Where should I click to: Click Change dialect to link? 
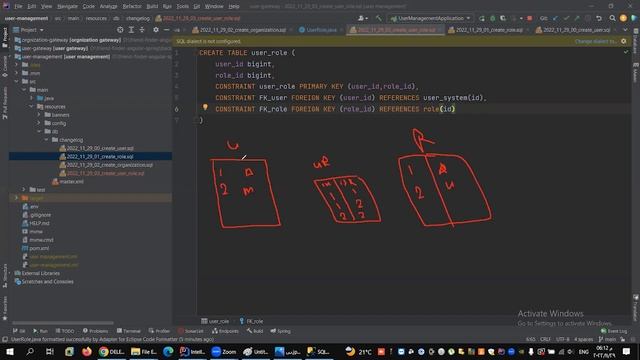pyautogui.click(x=596, y=41)
